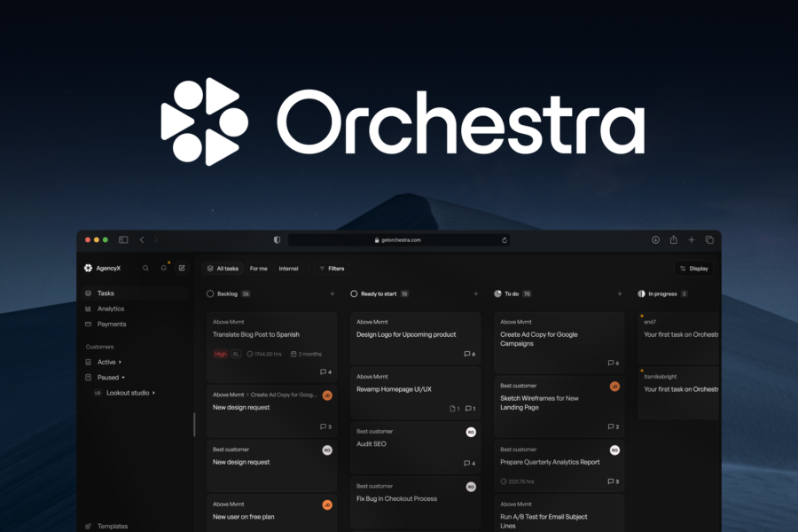Click assignee avatar on Audit SEO card

(471, 432)
